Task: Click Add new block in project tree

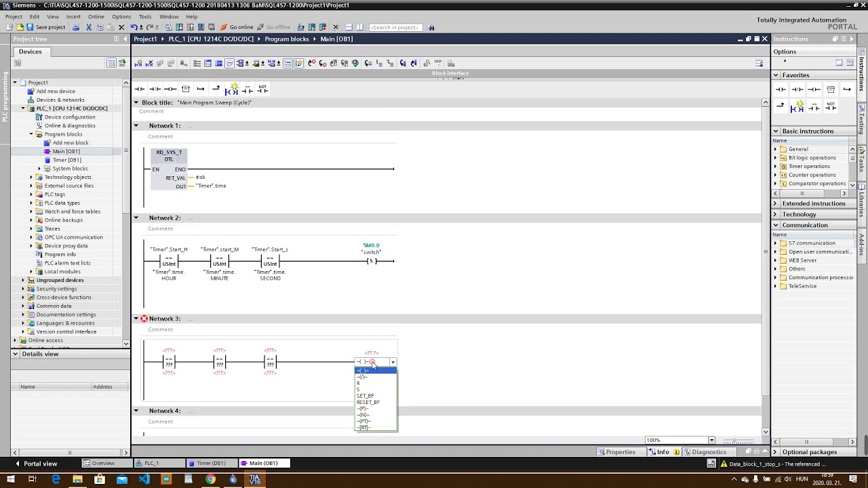Action: [70, 142]
